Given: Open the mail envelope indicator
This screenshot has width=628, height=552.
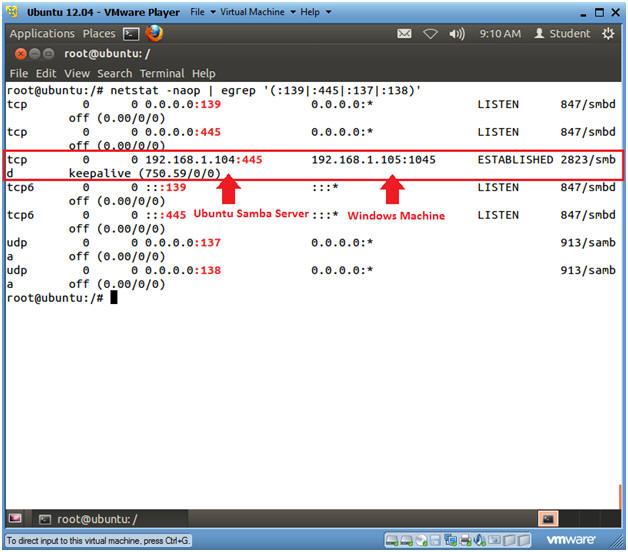Looking at the screenshot, I should click(404, 34).
